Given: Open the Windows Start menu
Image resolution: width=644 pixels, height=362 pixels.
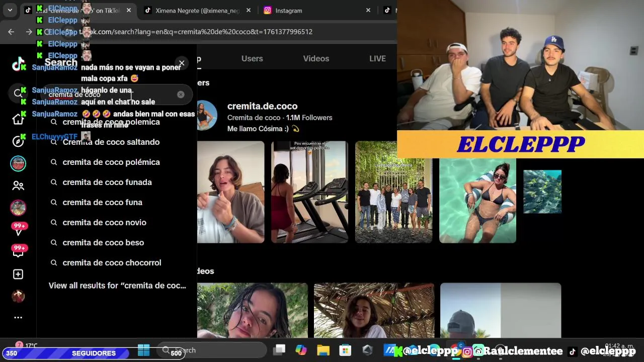Looking at the screenshot, I should 143,350.
